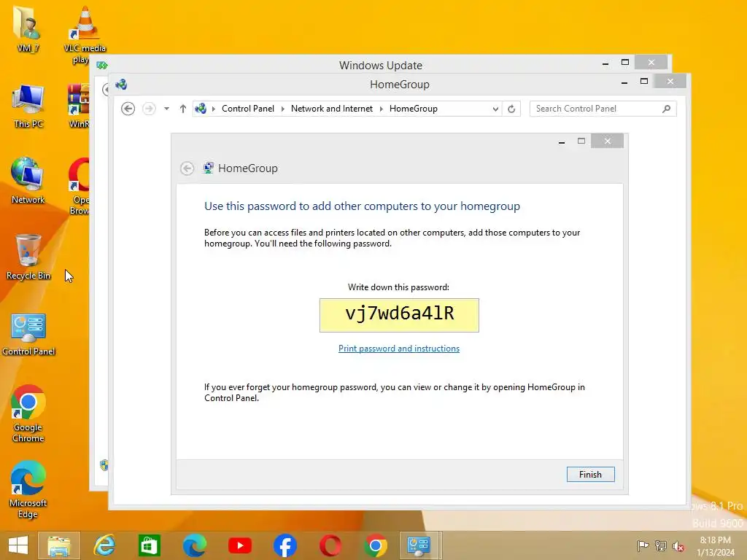The height and width of the screenshot is (560, 747).
Task: Open Facebook taskbar shortcut
Action: point(285,545)
